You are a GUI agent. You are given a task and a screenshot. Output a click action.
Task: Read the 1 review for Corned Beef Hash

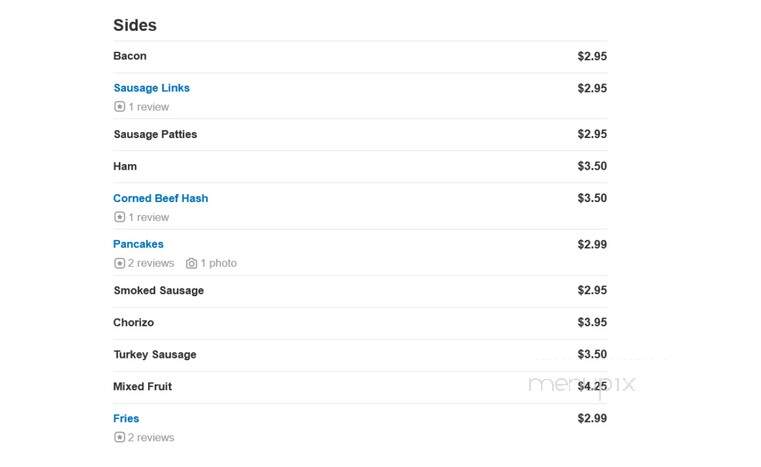coord(149,217)
